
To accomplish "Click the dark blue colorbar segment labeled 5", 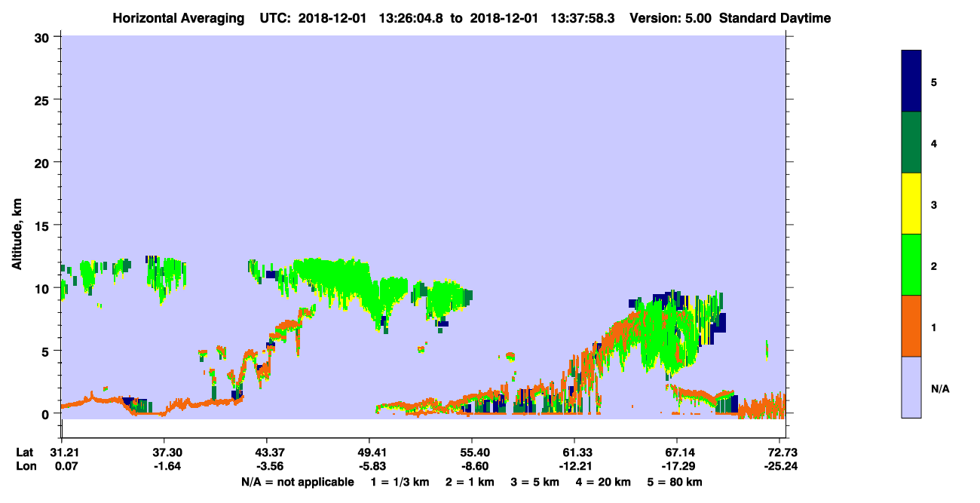I will tap(911, 81).
